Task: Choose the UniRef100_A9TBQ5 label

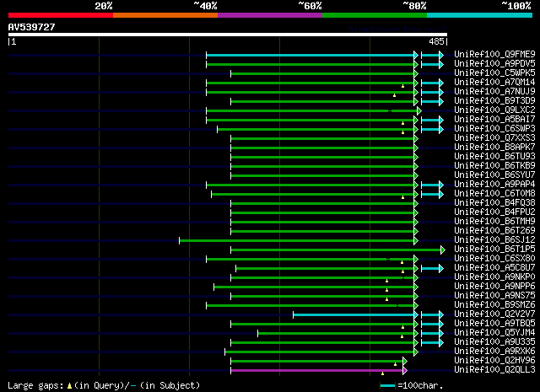Action: [x=494, y=324]
